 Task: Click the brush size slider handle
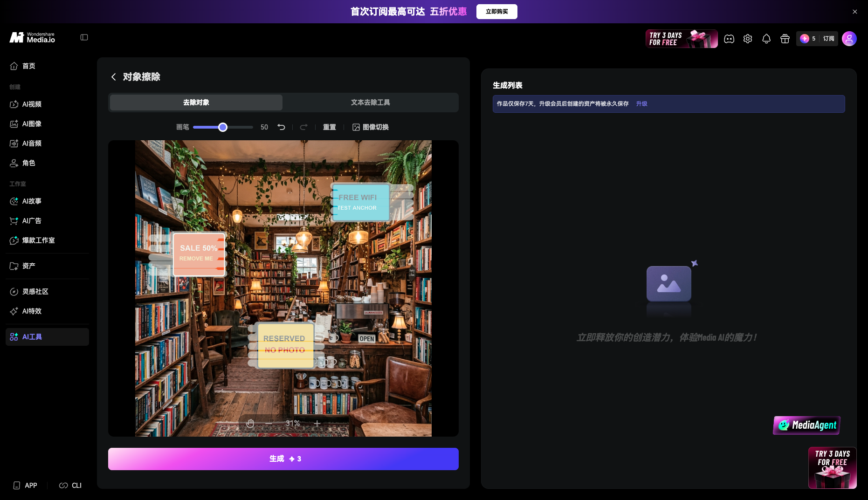[x=223, y=127]
